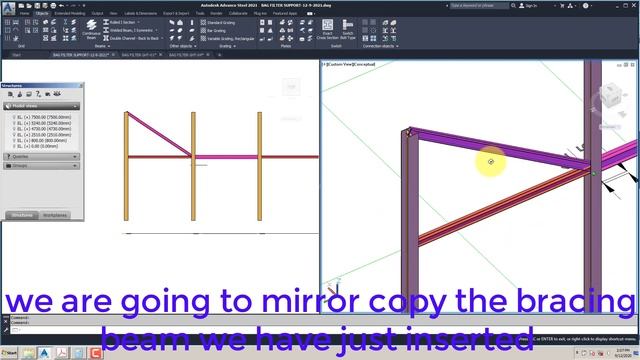Open the Help dropdown arrow
Image resolution: width=640 pixels, height=360 pixels.
591,6
